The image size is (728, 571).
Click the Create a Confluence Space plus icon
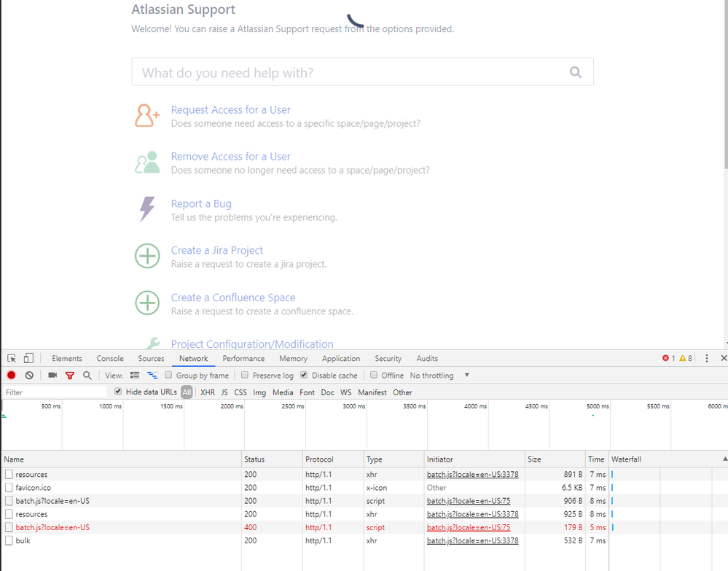(147, 303)
